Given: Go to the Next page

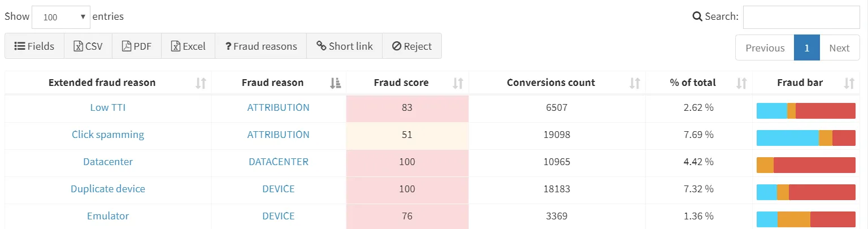Looking at the screenshot, I should [839, 48].
